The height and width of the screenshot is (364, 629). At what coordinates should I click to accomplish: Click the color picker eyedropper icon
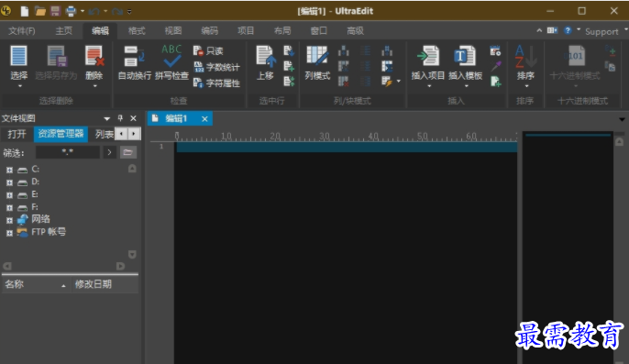[x=495, y=66]
